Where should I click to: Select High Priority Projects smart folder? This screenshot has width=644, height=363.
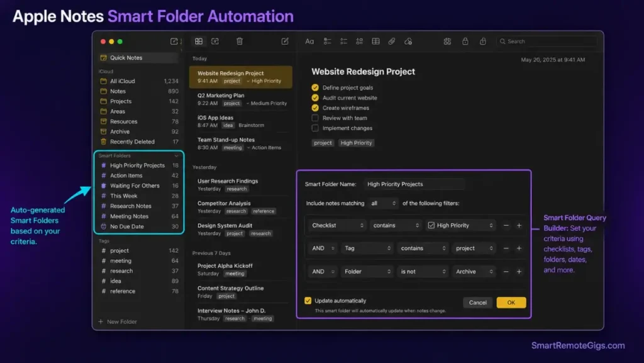click(139, 165)
